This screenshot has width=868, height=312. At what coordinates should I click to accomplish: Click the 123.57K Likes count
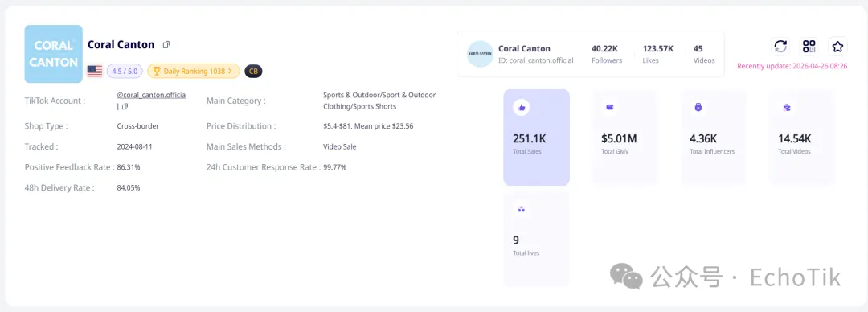click(658, 49)
